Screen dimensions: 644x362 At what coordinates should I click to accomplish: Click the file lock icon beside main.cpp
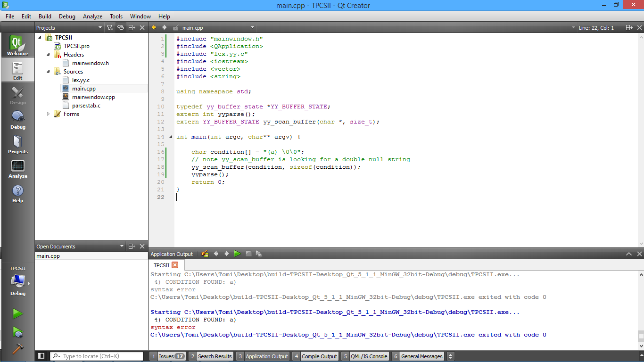176,28
